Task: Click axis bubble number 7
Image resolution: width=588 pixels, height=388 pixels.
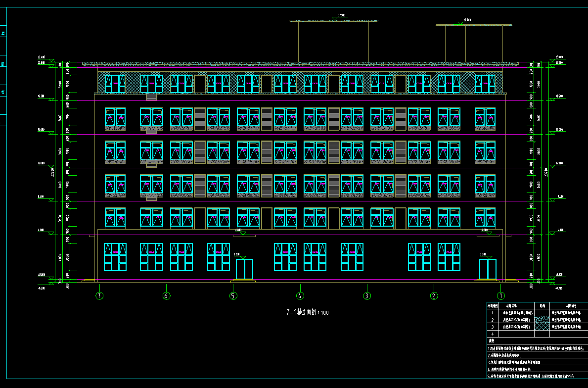Action: coord(100,296)
